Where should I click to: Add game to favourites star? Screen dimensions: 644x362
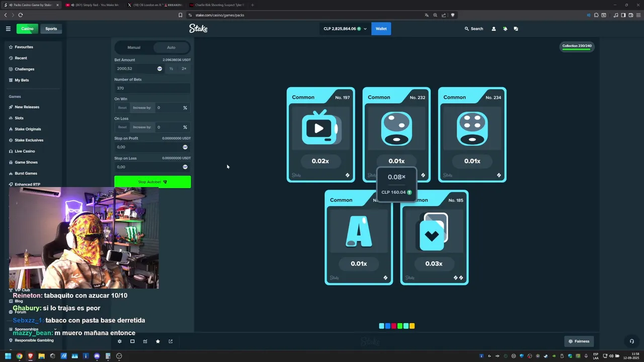158,341
